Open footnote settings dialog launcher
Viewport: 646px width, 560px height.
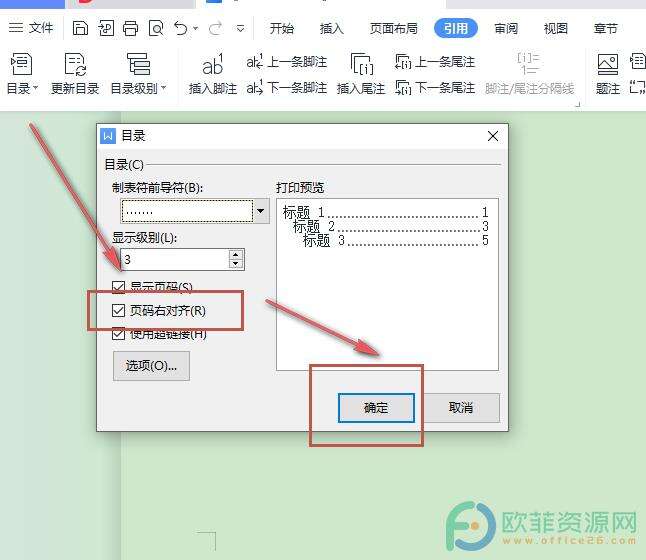tap(578, 105)
